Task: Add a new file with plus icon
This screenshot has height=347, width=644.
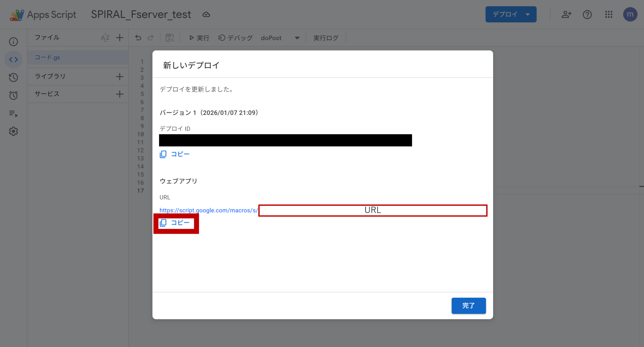Action: pos(120,38)
